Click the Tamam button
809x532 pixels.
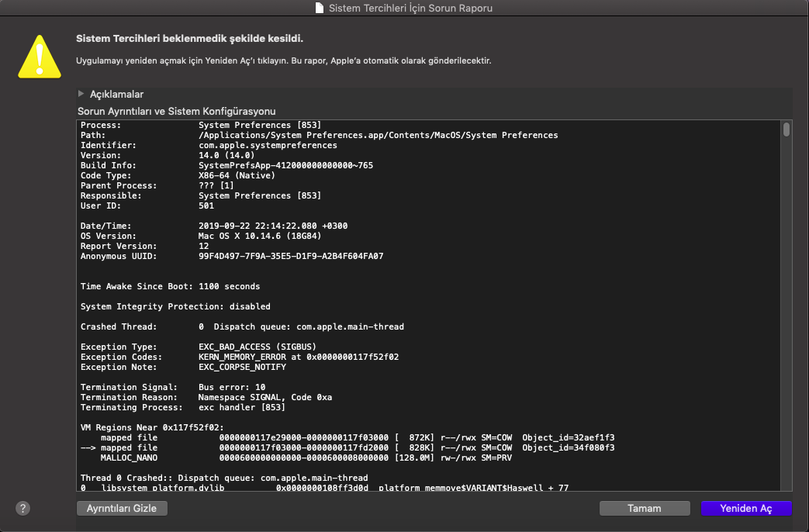pyautogui.click(x=644, y=508)
